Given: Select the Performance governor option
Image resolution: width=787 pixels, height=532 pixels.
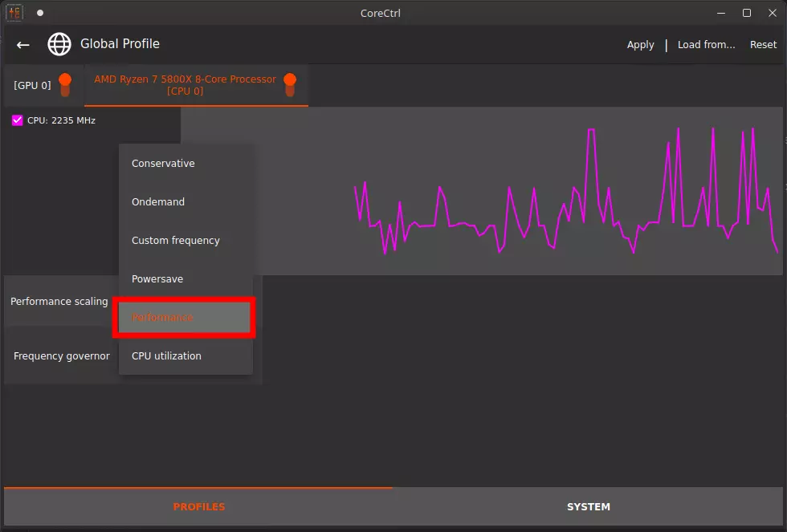Looking at the screenshot, I should click(184, 318).
